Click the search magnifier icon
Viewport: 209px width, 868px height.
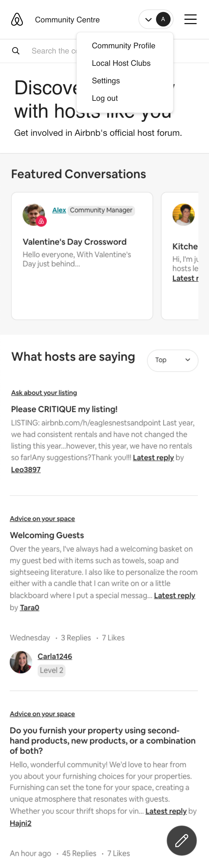pyautogui.click(x=16, y=51)
